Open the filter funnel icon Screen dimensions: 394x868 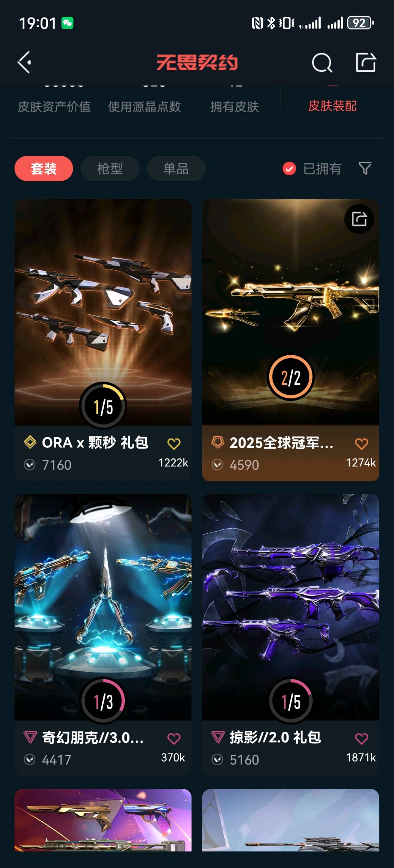click(365, 168)
